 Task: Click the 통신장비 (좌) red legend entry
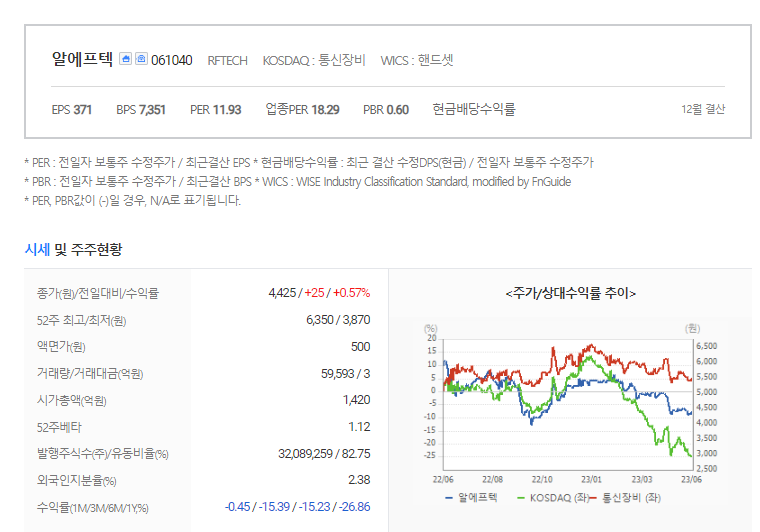pos(625,498)
